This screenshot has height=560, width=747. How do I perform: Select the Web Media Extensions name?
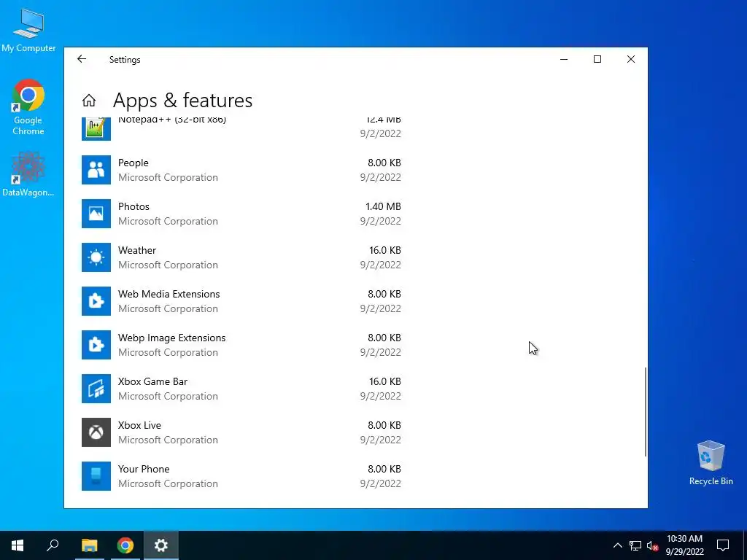[x=169, y=295]
